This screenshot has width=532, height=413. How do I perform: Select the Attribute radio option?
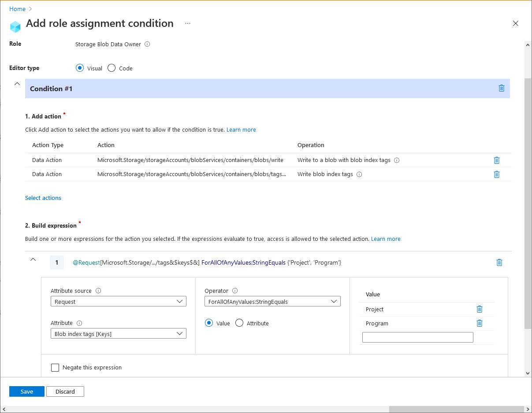tap(239, 323)
